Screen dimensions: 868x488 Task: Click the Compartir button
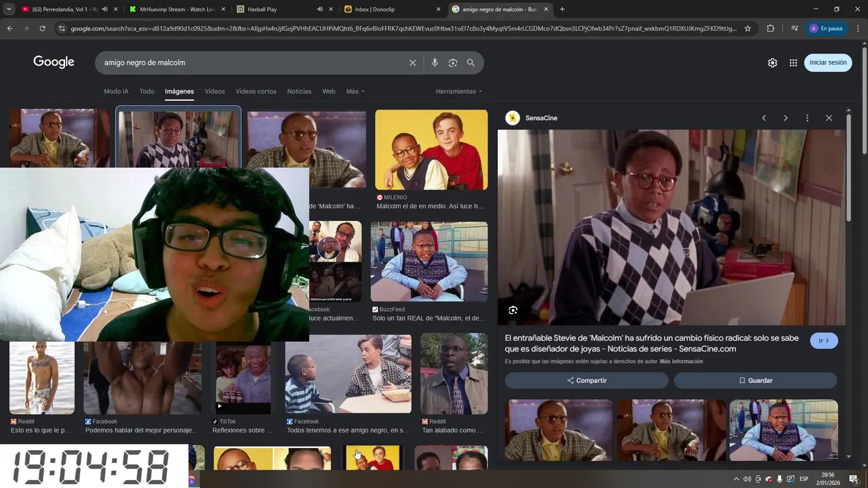click(587, 380)
